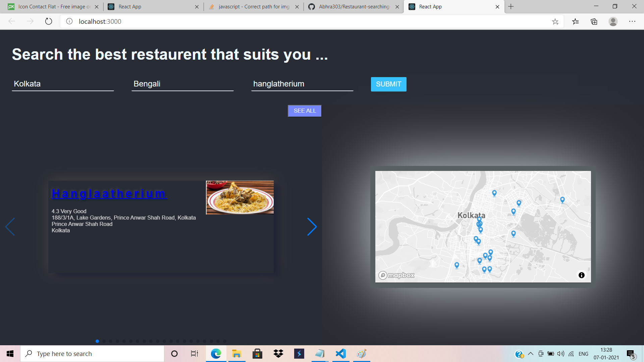Close the javascript Correct path tab
644x362 pixels.
(x=297, y=7)
